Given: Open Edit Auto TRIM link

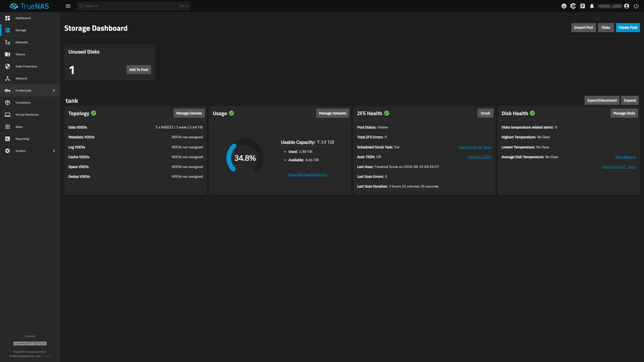Looking at the screenshot, I should click(x=479, y=157).
